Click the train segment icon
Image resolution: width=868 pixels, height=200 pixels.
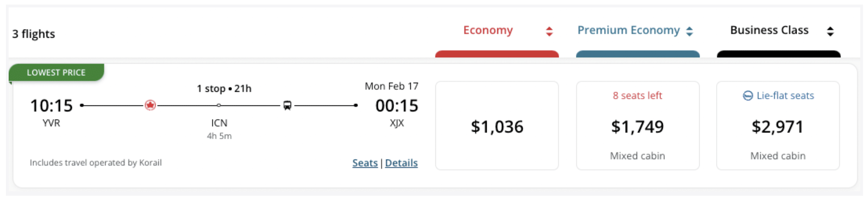coord(287,105)
